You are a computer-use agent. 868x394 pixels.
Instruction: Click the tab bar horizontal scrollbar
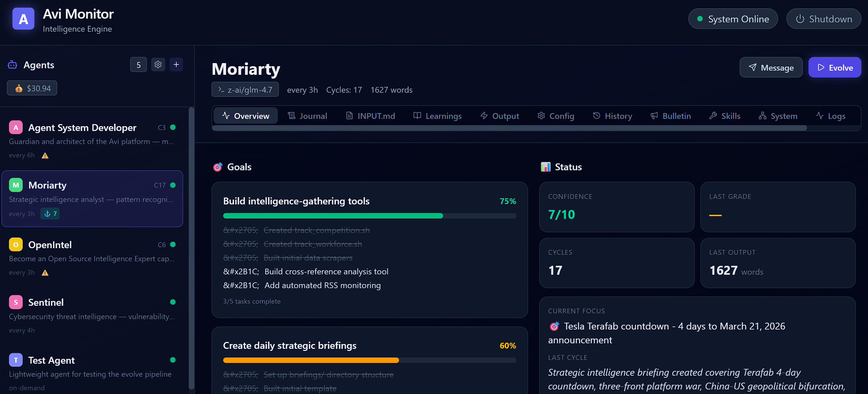510,128
